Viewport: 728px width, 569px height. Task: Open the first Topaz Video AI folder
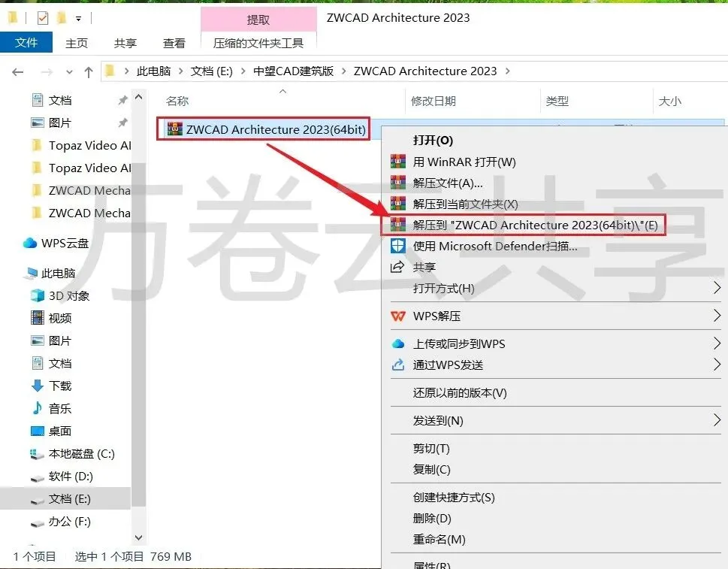point(89,145)
